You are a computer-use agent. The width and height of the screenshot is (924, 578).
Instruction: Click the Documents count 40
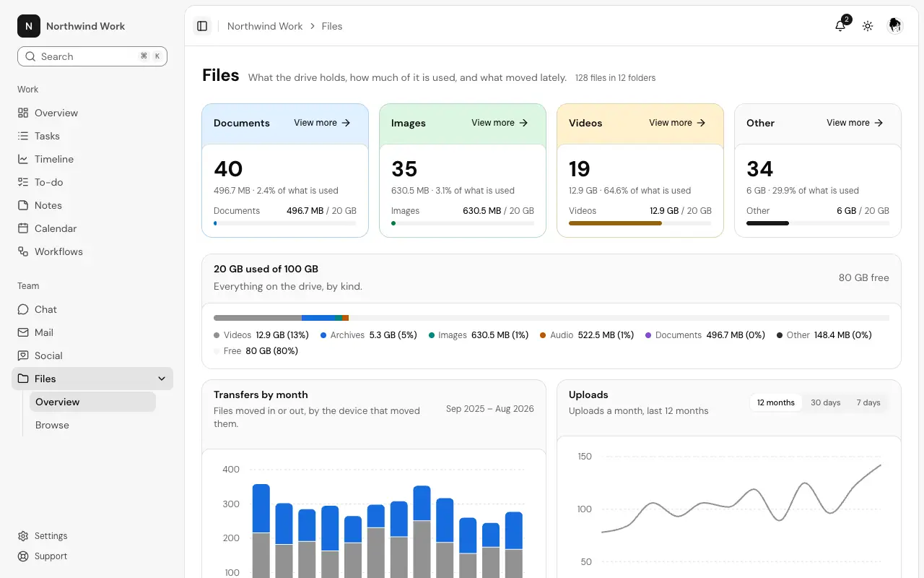click(228, 169)
